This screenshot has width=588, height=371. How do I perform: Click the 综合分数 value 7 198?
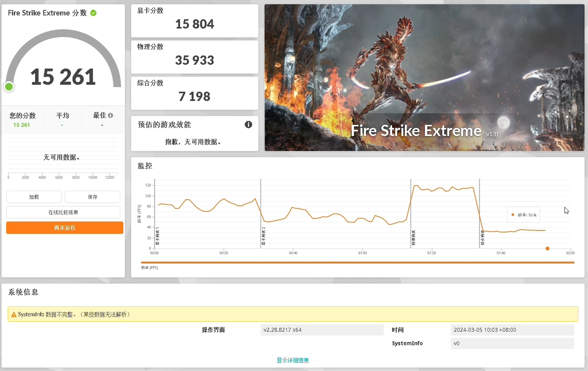point(195,97)
